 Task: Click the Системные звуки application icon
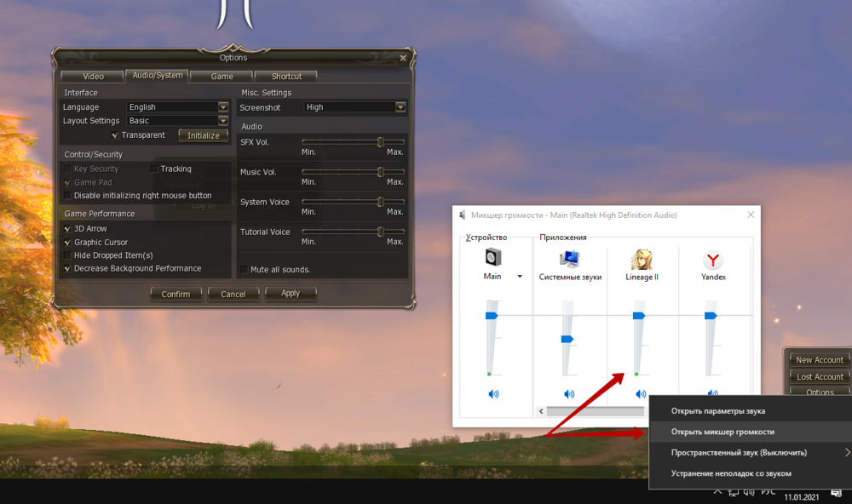click(569, 259)
